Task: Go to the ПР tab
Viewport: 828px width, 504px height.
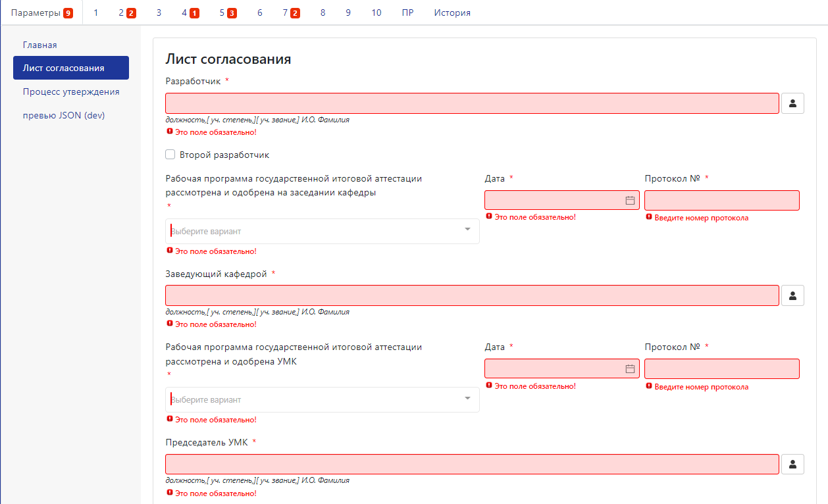Action: [407, 13]
